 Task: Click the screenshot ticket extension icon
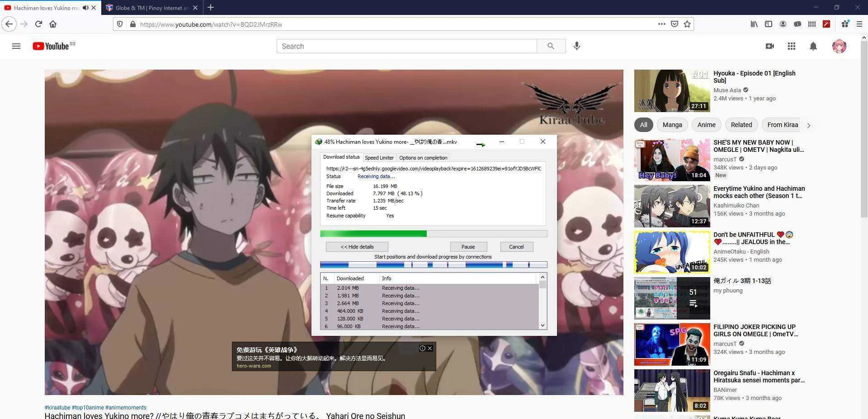[797, 24]
